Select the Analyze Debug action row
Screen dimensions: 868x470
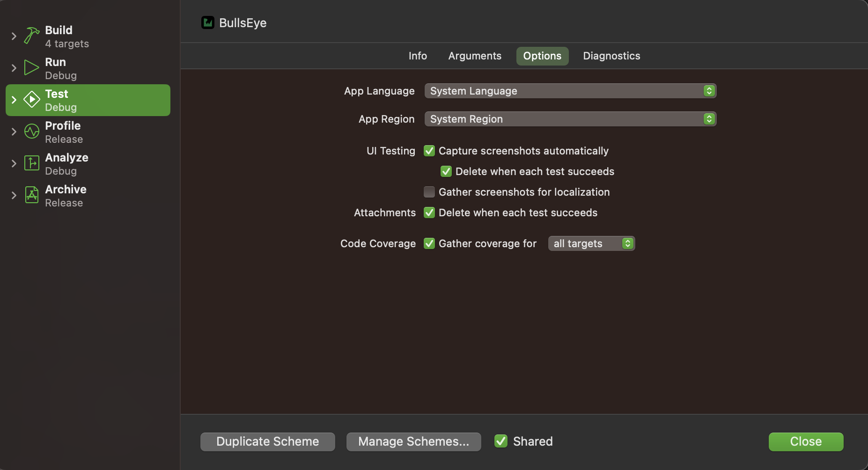coord(88,164)
